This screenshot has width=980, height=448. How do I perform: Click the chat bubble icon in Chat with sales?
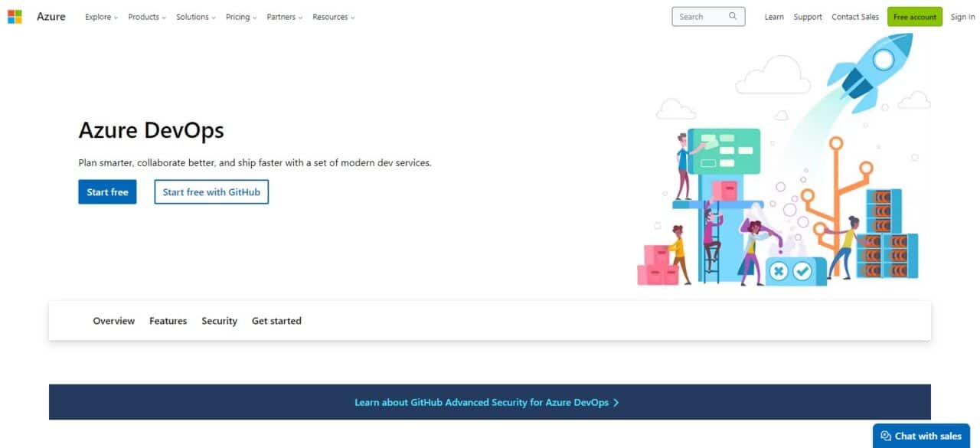tap(886, 436)
